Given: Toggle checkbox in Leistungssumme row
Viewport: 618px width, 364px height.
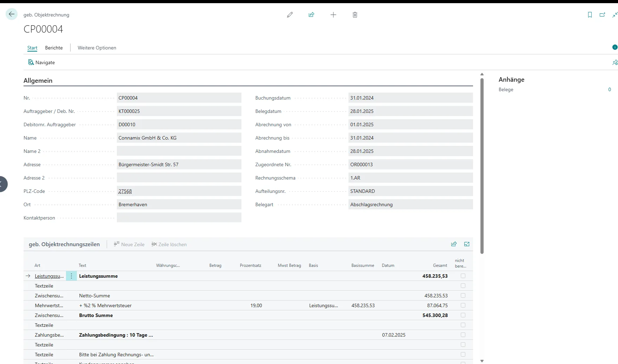Looking at the screenshot, I should click(463, 276).
